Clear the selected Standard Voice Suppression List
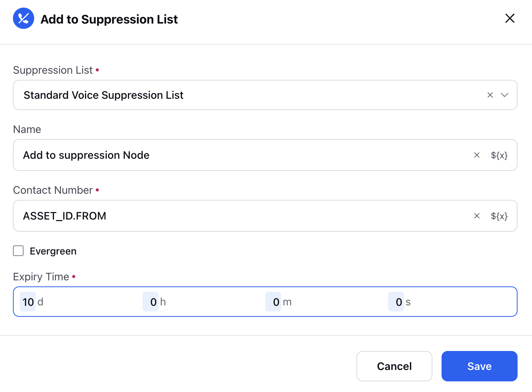 pos(490,95)
